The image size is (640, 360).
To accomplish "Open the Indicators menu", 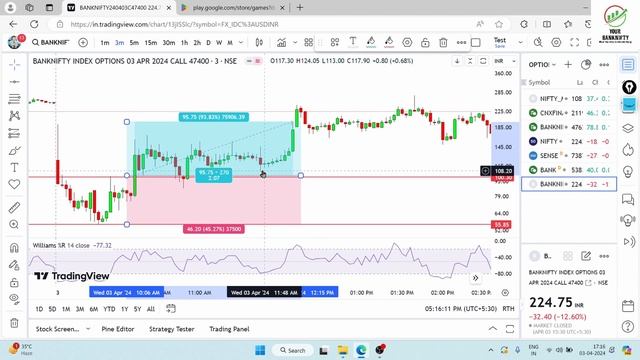I will [281, 42].
